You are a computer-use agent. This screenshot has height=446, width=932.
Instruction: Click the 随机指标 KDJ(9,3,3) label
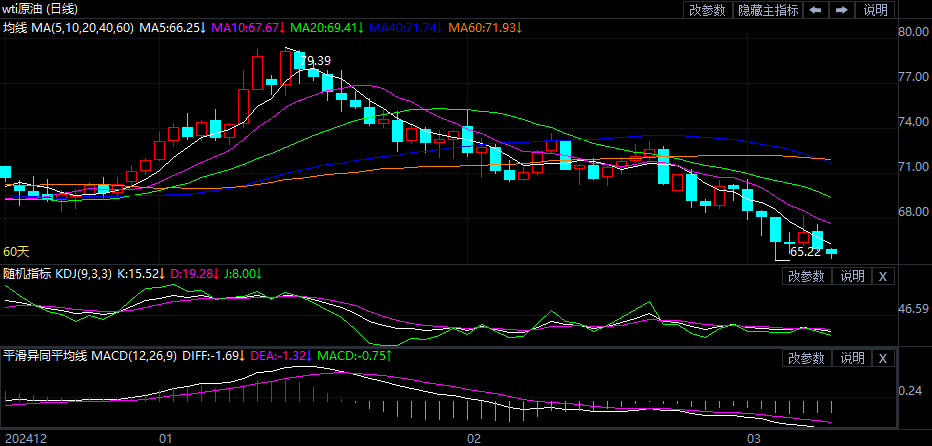pyautogui.click(x=57, y=274)
